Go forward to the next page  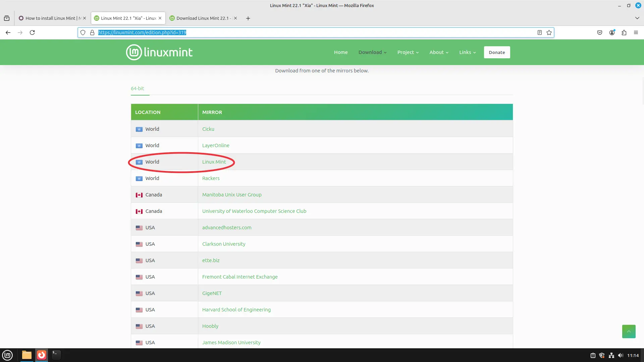pyautogui.click(x=20, y=33)
